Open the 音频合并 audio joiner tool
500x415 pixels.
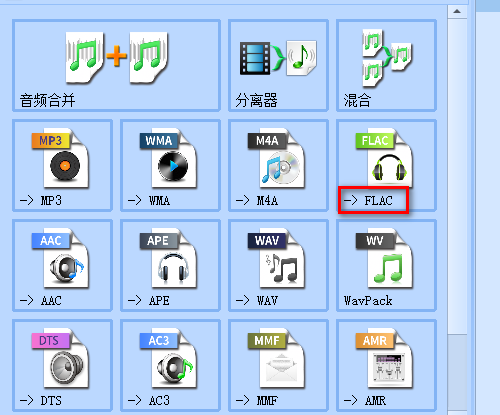(116, 65)
